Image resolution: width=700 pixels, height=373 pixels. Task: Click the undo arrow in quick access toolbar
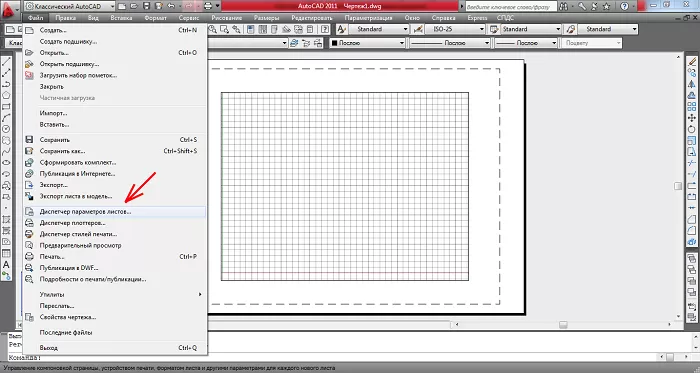pos(171,6)
